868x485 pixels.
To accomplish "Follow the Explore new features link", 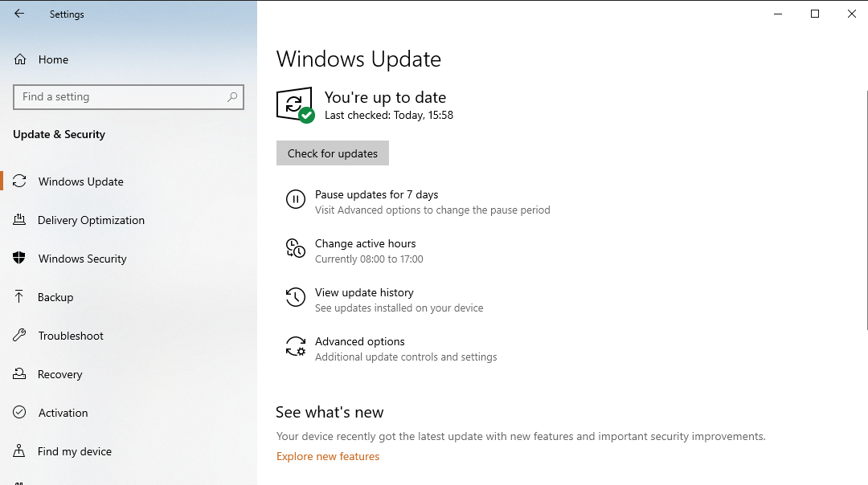I will tap(328, 456).
